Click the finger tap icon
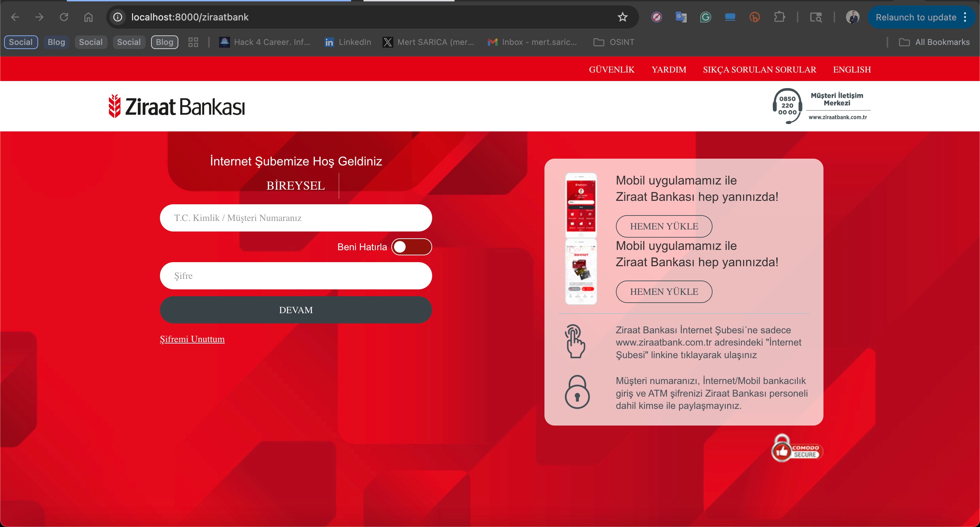980x527 pixels. [575, 341]
